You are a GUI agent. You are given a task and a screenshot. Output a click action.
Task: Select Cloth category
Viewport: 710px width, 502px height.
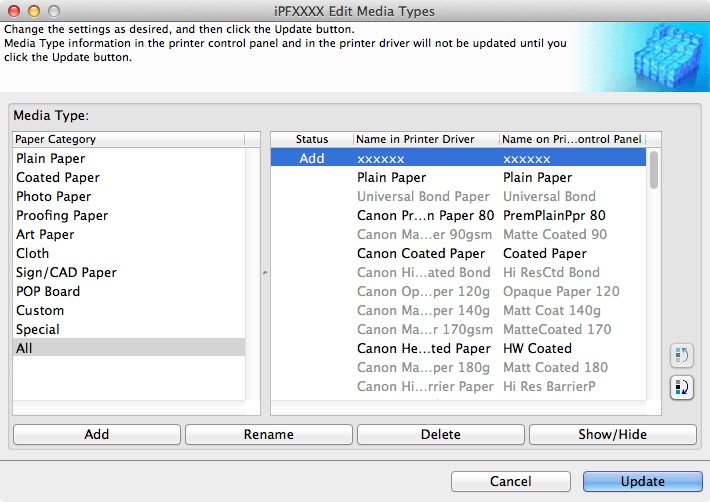(x=129, y=253)
